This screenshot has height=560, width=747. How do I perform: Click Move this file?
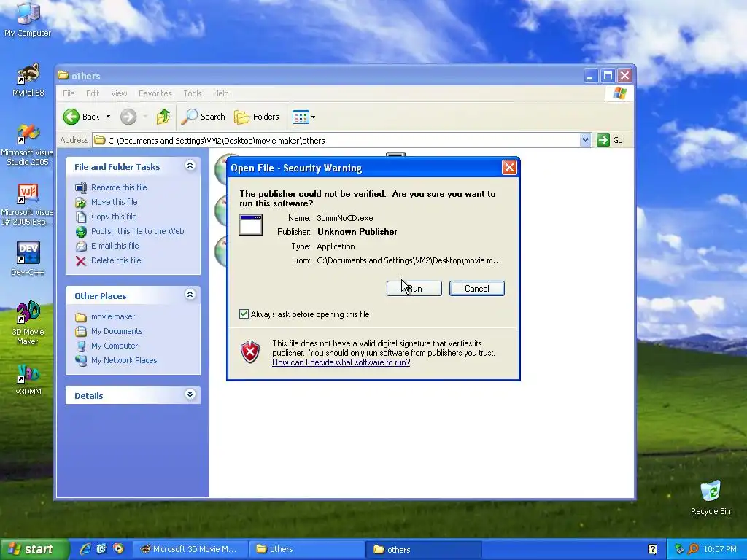click(x=115, y=202)
